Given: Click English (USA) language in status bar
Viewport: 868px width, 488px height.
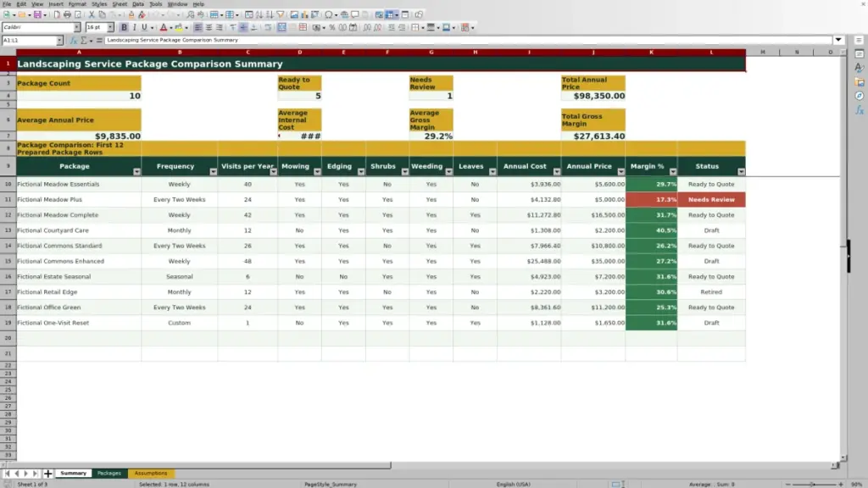Looking at the screenshot, I should tap(513, 484).
